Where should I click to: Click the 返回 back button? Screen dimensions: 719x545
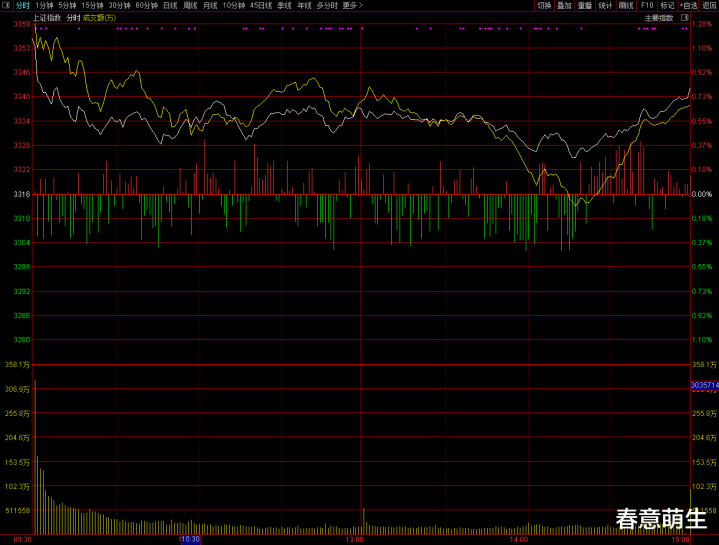click(709, 6)
